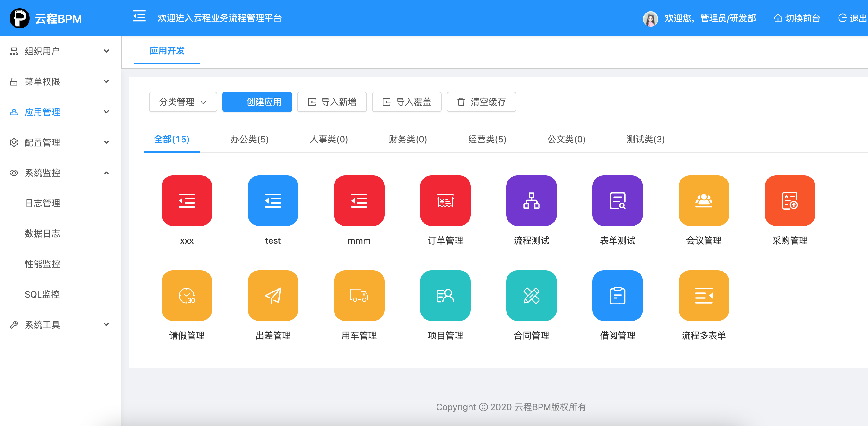Screen dimensions: 868x426
Task: Click the 创建应用 button
Action: [x=257, y=102]
